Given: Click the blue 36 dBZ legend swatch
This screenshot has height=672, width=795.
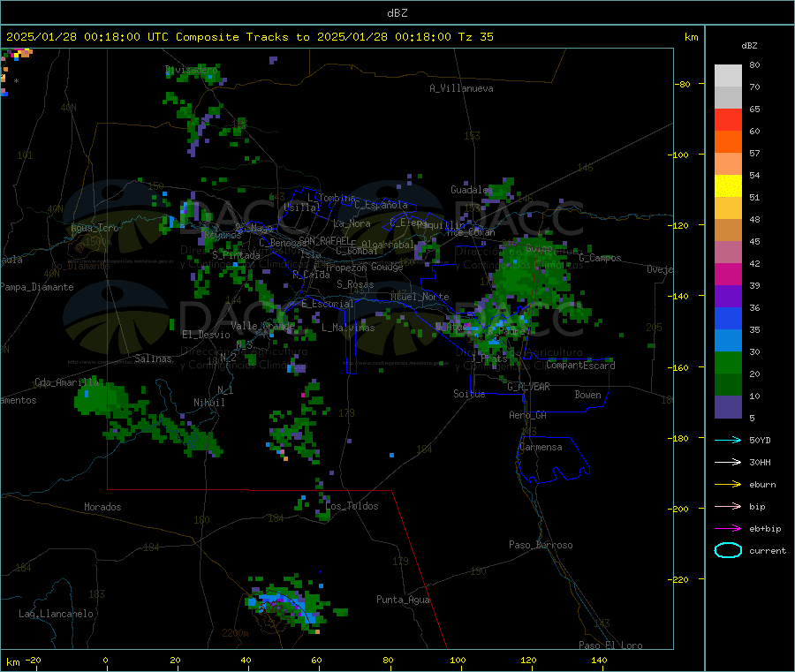Looking at the screenshot, I should click(728, 318).
